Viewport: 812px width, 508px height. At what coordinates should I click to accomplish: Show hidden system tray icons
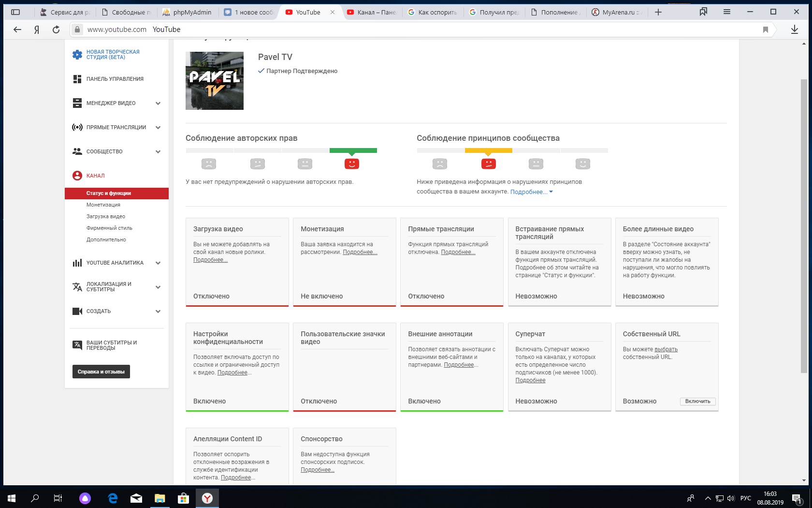pos(708,498)
